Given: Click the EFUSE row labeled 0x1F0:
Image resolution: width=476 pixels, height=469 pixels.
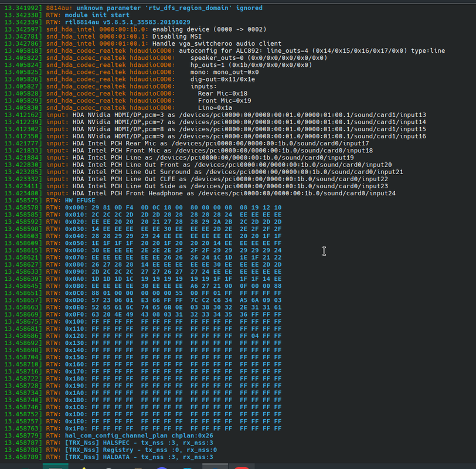Looking at the screenshot, I should tap(143, 429).
